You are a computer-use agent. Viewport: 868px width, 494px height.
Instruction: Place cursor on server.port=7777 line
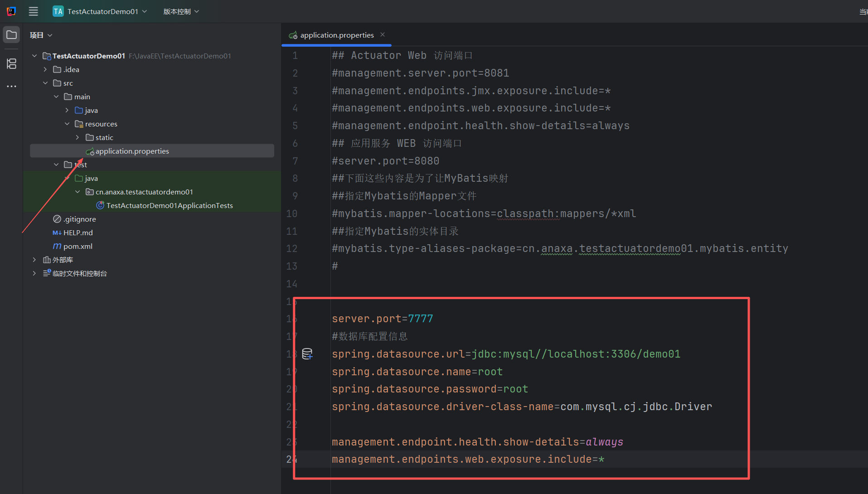(x=383, y=319)
